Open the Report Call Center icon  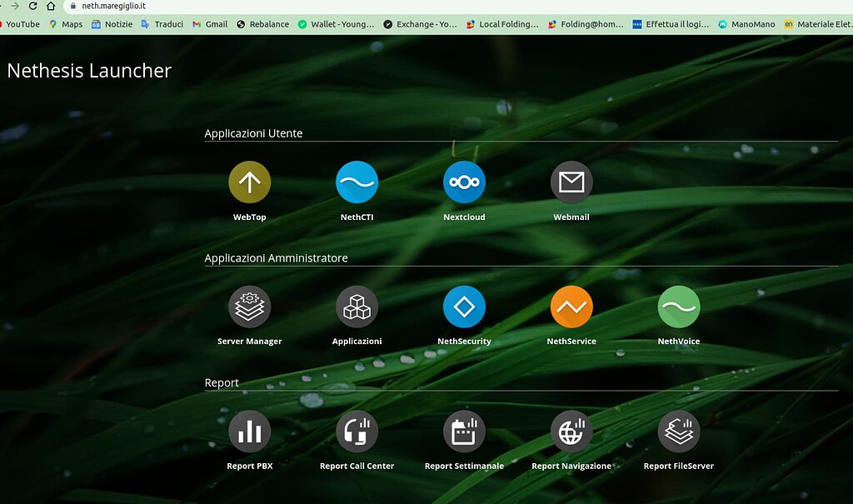tap(357, 431)
